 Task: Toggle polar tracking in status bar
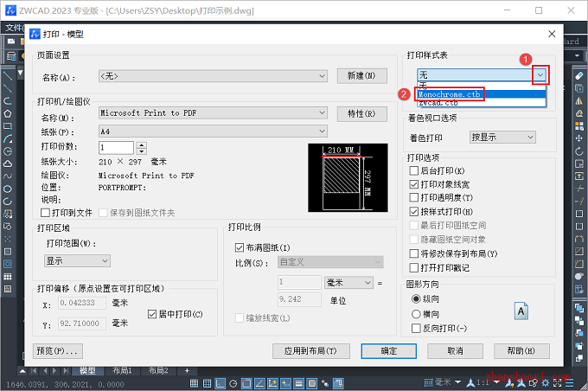coord(233,383)
